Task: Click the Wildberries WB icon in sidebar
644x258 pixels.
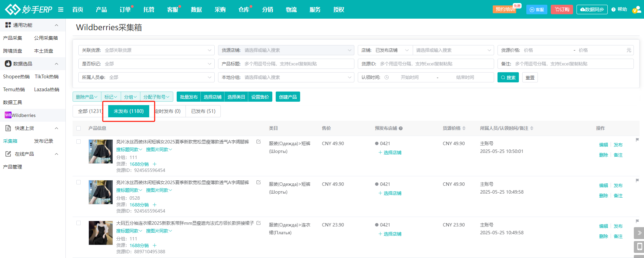Action: click(8, 115)
